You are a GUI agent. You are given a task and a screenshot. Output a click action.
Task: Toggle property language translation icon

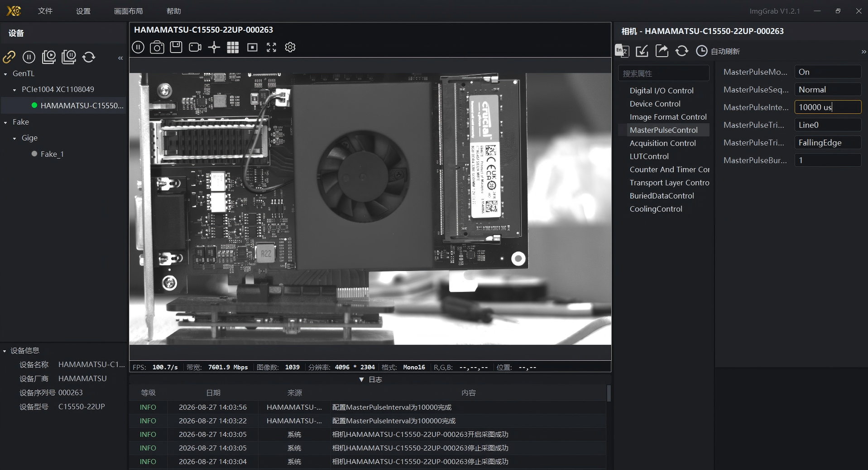tap(622, 51)
